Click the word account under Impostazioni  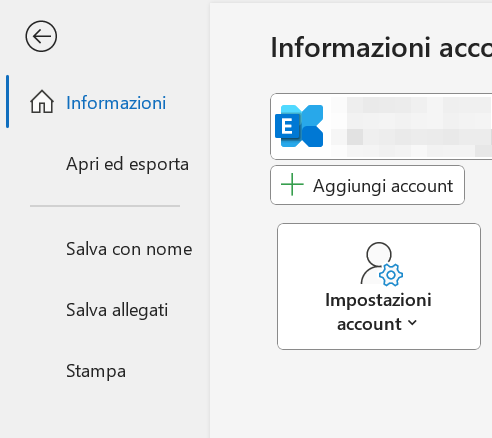coord(369,324)
